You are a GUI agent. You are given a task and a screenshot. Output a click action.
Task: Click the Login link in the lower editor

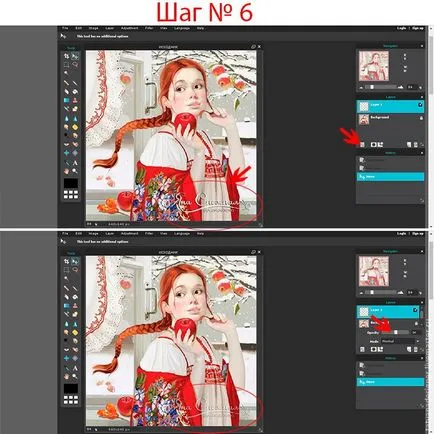[402, 234]
